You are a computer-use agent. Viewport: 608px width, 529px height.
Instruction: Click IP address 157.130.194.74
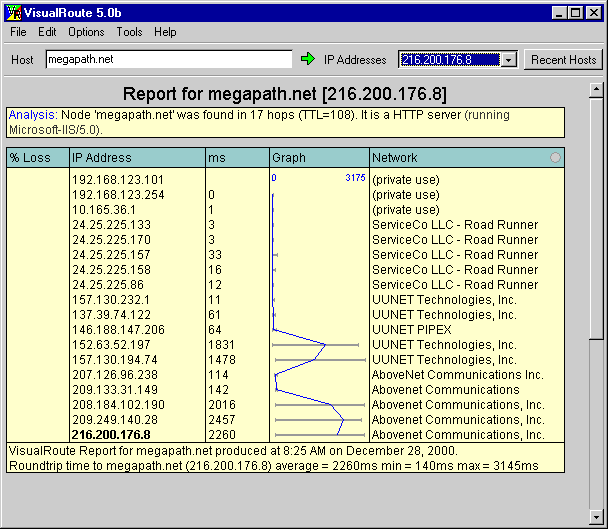(x=115, y=360)
